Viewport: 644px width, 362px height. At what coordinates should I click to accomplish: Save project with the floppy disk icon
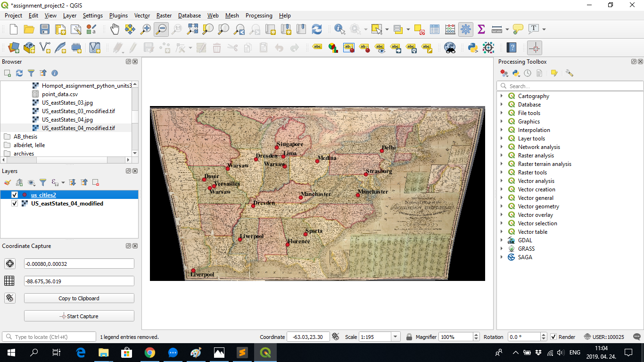[45, 29]
